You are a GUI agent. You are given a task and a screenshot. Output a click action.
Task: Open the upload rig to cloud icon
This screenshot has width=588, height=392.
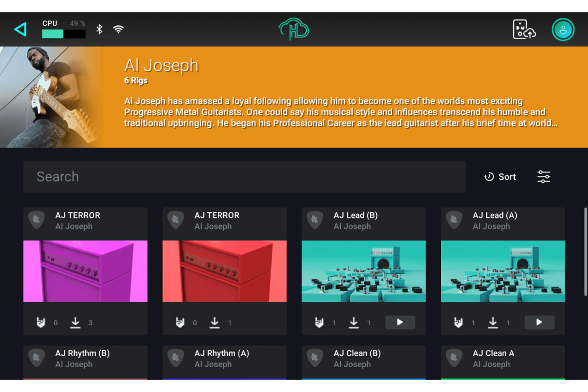pos(524,29)
